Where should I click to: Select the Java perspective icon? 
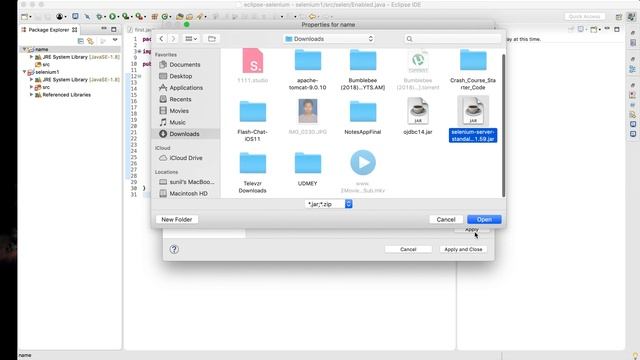[632, 17]
